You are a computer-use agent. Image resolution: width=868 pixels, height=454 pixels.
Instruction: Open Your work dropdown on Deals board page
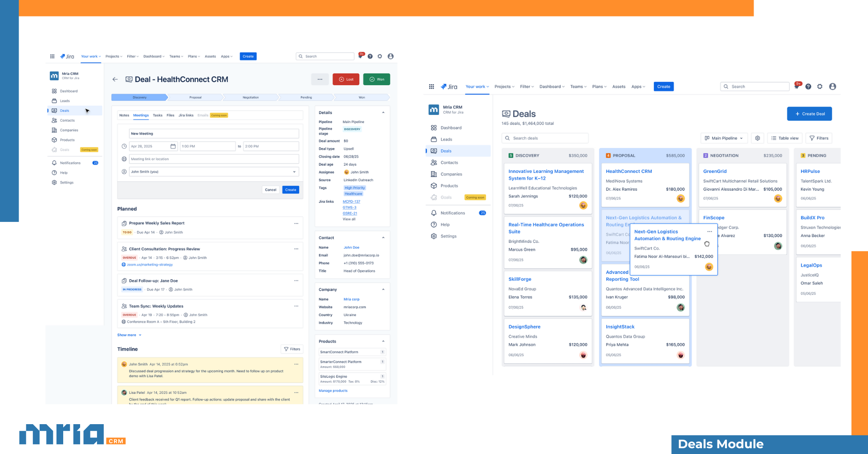pos(477,86)
